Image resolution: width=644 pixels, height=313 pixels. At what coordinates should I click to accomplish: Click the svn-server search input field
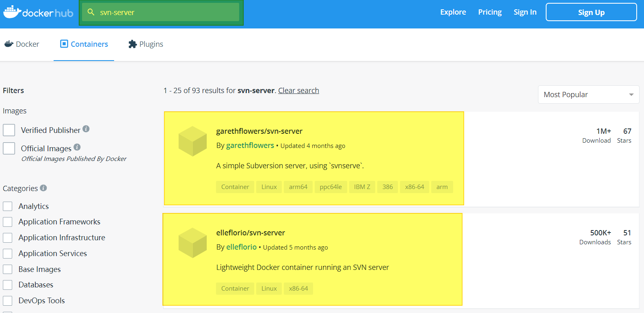(x=160, y=12)
